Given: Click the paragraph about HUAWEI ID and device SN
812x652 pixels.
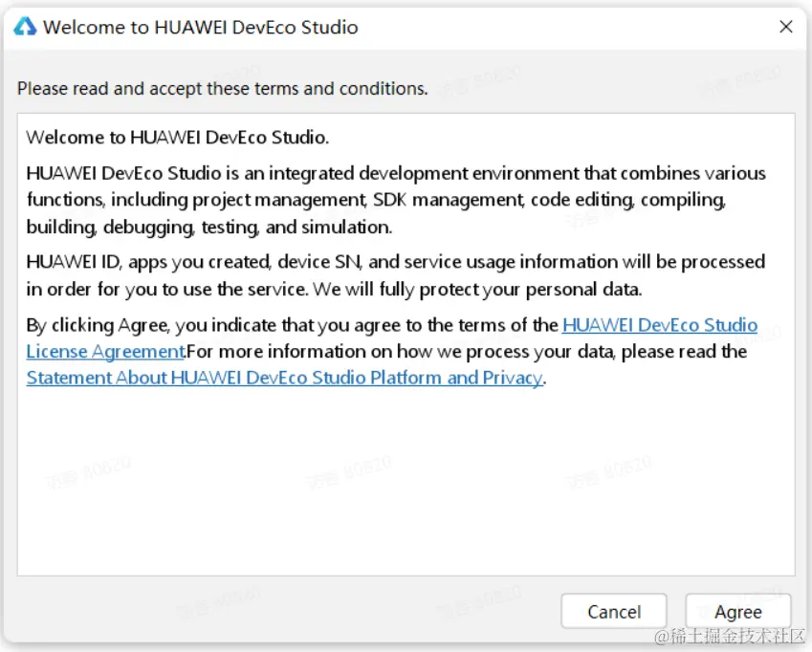Looking at the screenshot, I should (x=396, y=275).
